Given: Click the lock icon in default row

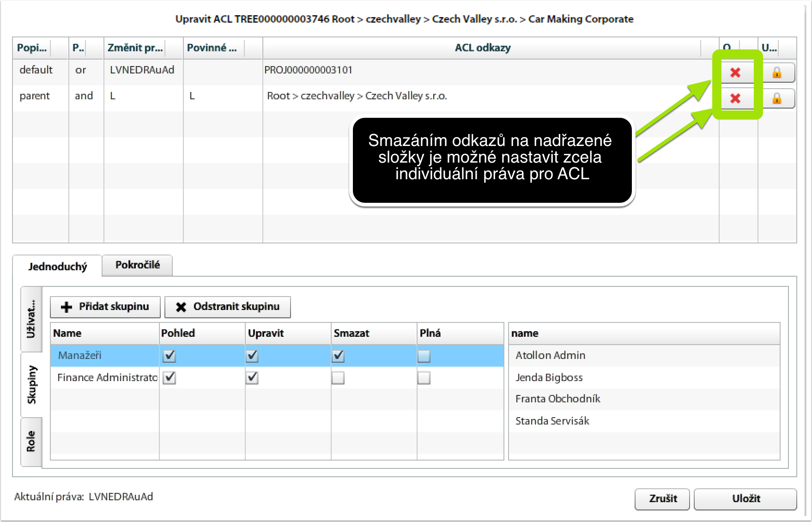Looking at the screenshot, I should coord(777,73).
